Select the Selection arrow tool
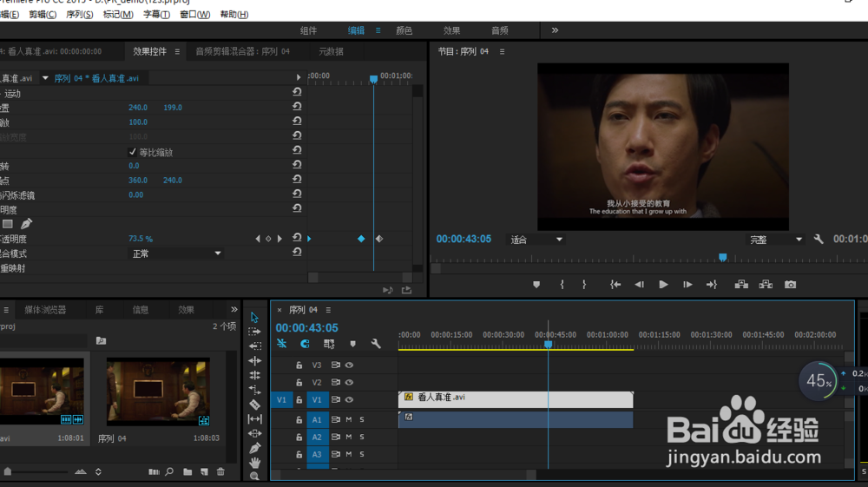The width and height of the screenshot is (868, 487). click(254, 317)
